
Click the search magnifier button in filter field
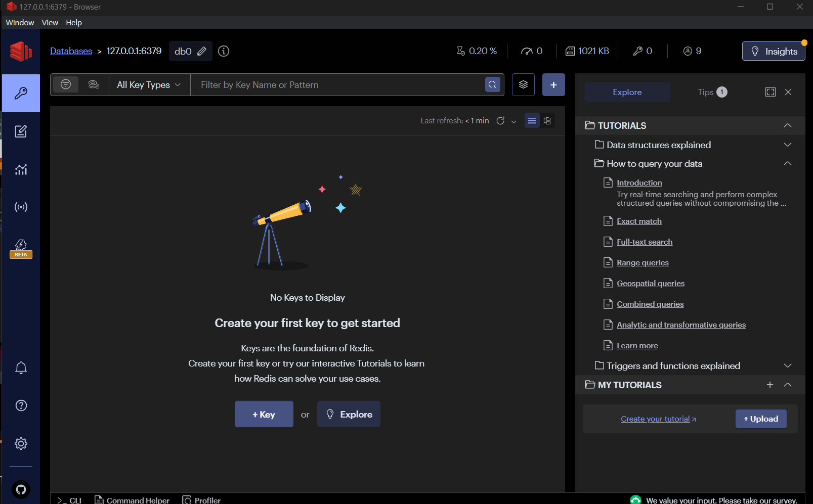pos(492,84)
